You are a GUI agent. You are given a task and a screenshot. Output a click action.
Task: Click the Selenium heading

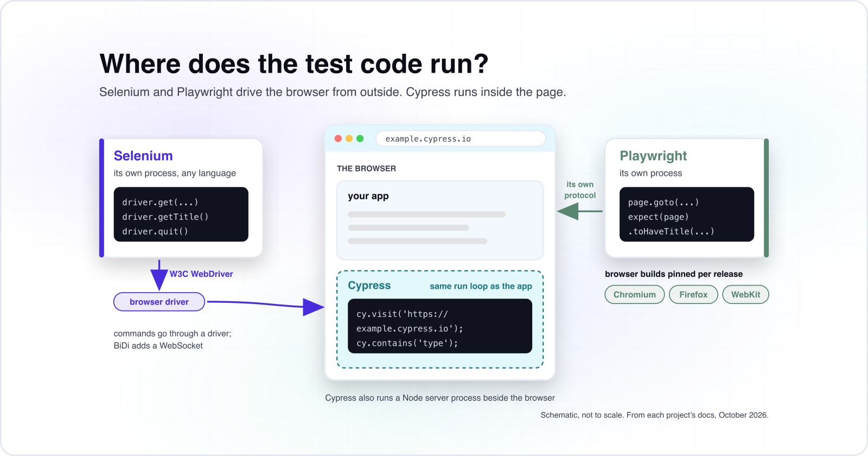[143, 156]
